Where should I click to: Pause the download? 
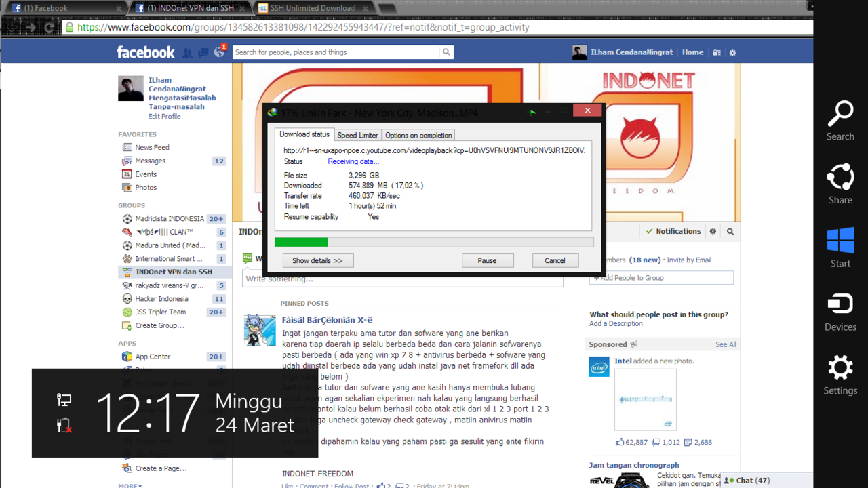487,260
